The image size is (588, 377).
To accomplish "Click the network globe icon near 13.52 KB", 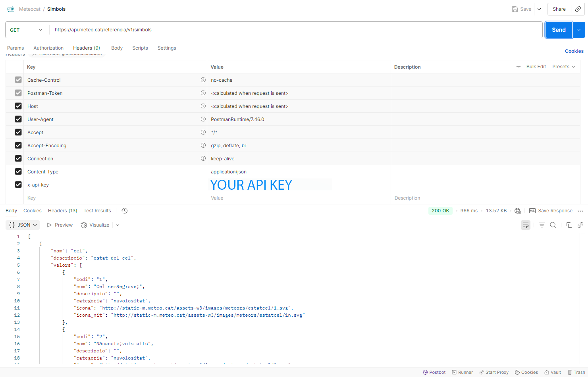I will (x=518, y=211).
